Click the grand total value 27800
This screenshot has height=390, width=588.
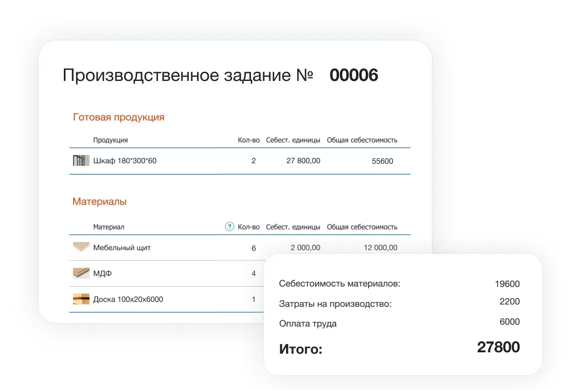[498, 347]
